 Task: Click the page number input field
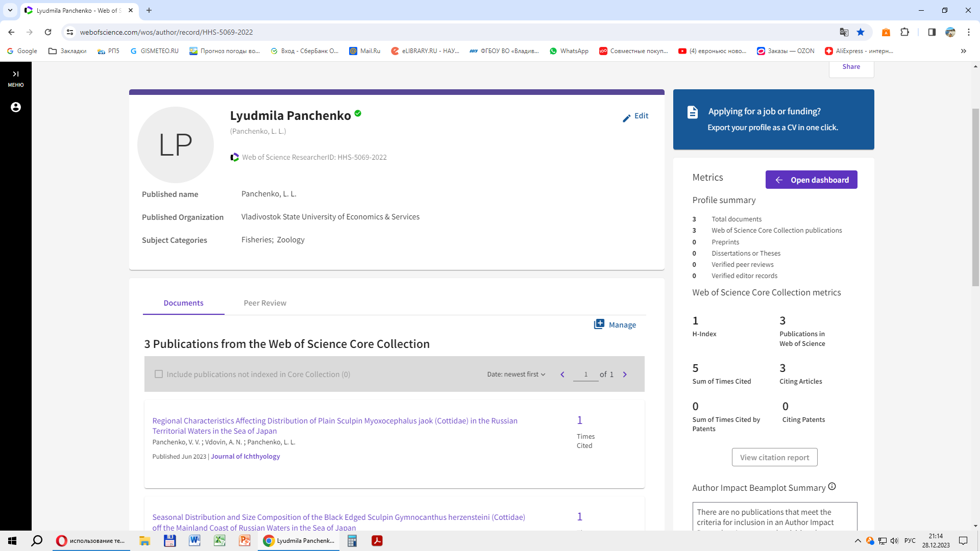click(585, 374)
